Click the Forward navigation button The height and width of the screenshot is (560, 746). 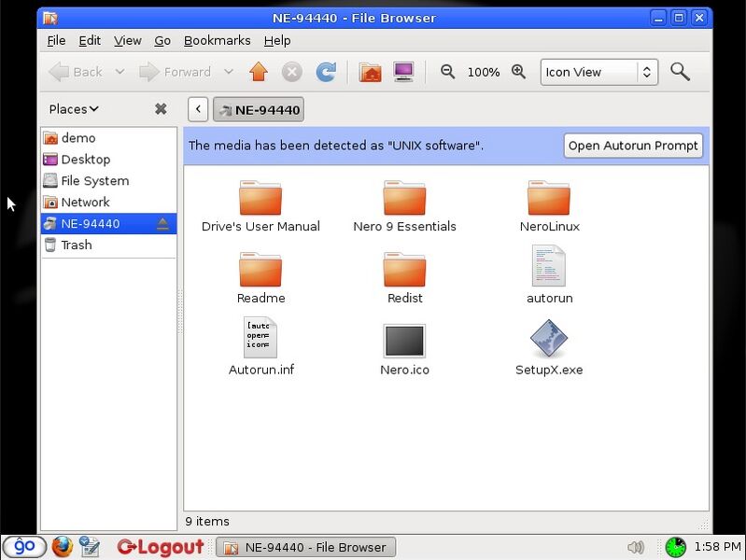click(x=176, y=72)
